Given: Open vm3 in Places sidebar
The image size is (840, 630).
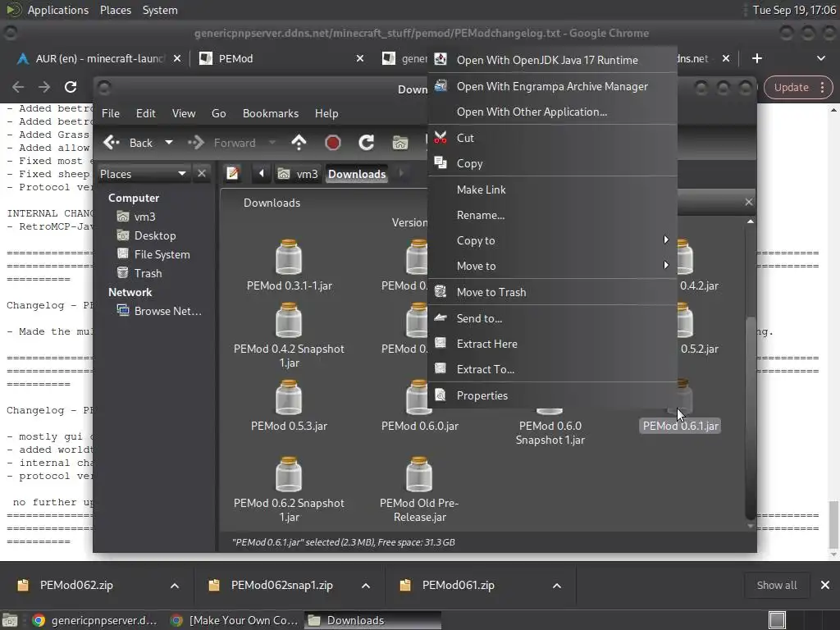Looking at the screenshot, I should click(x=137, y=217).
